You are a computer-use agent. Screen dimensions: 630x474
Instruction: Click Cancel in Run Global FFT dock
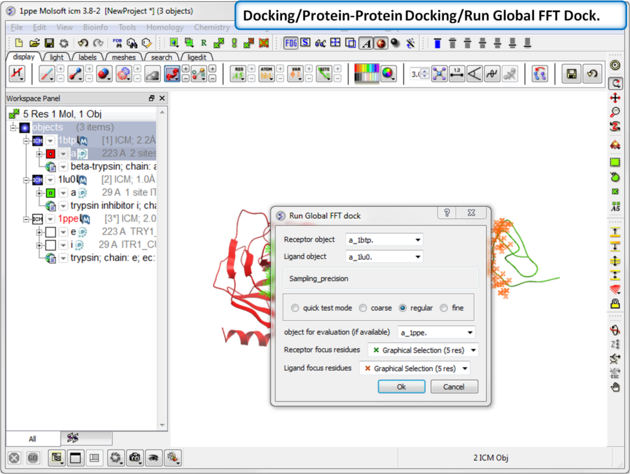(454, 387)
